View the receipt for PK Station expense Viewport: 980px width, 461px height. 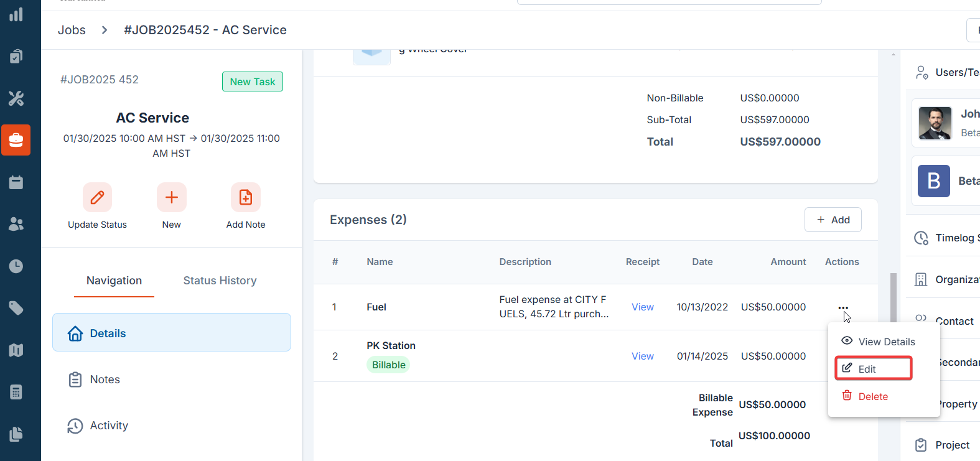pyautogui.click(x=642, y=356)
